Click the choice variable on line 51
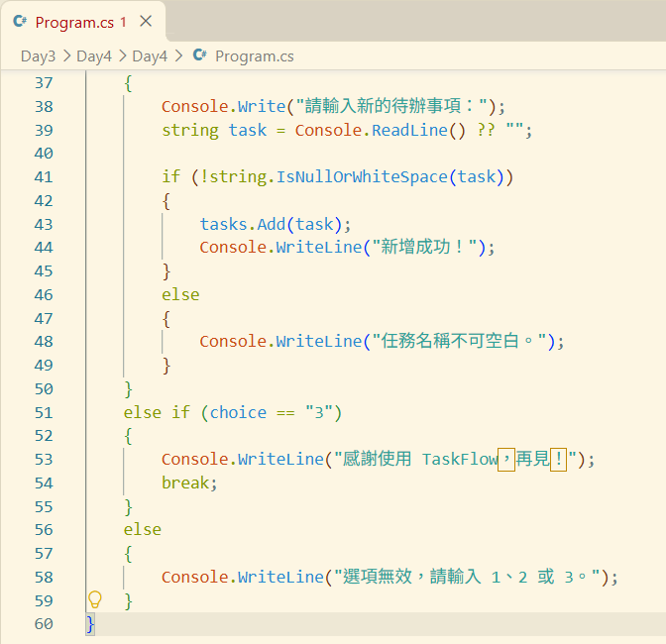Viewport: 666px width, 644px height. click(238, 412)
